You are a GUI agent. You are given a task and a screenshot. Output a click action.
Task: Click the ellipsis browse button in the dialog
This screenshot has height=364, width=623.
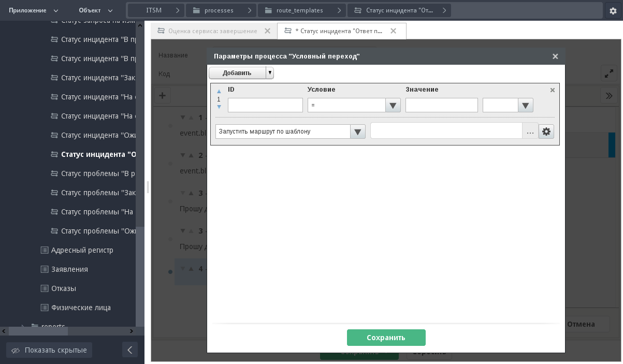pyautogui.click(x=530, y=132)
